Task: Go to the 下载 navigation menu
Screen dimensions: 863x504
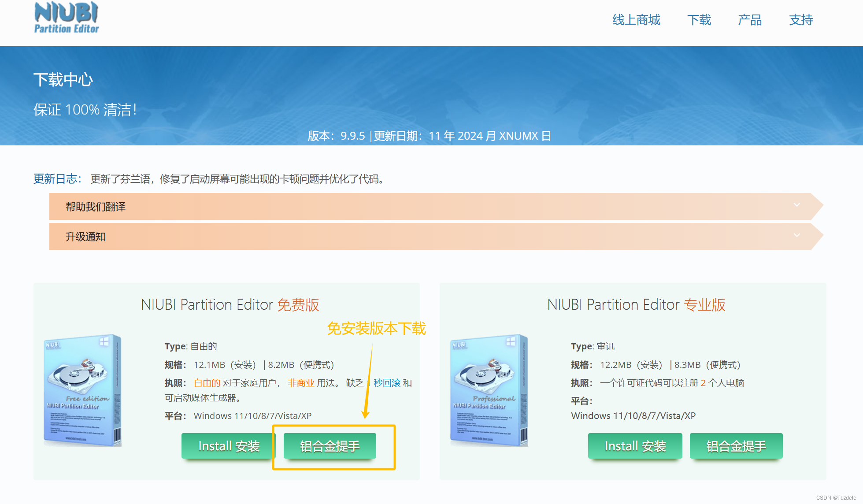Action: pyautogui.click(x=699, y=20)
